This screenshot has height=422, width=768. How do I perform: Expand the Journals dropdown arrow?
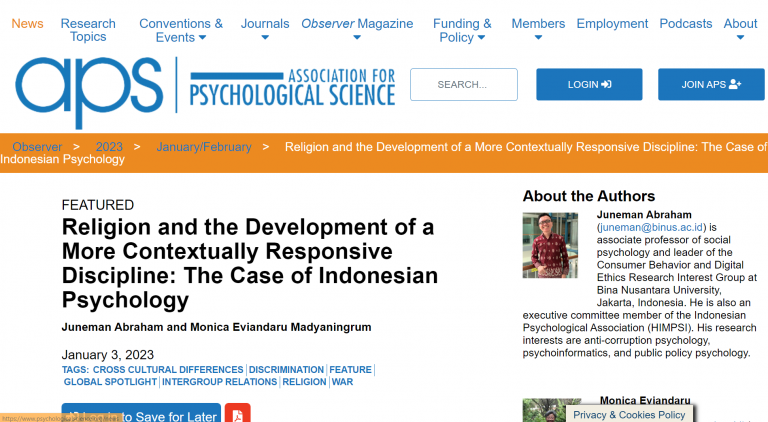click(x=265, y=38)
